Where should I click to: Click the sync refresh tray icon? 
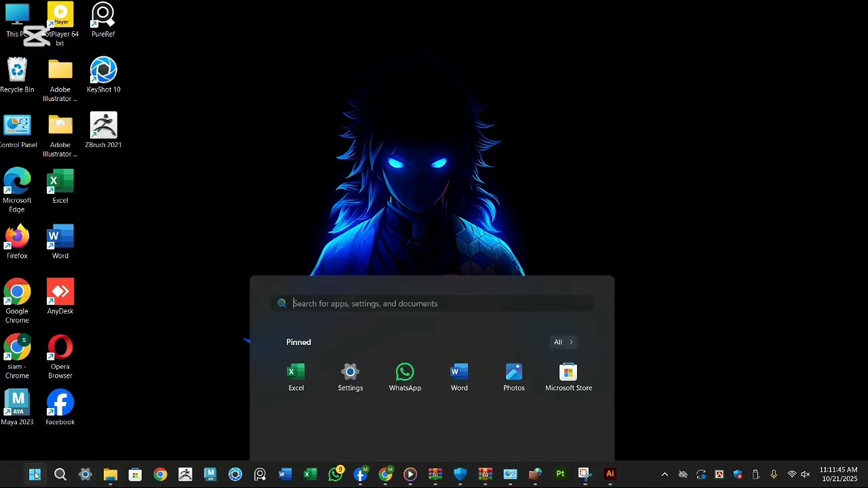(x=701, y=474)
